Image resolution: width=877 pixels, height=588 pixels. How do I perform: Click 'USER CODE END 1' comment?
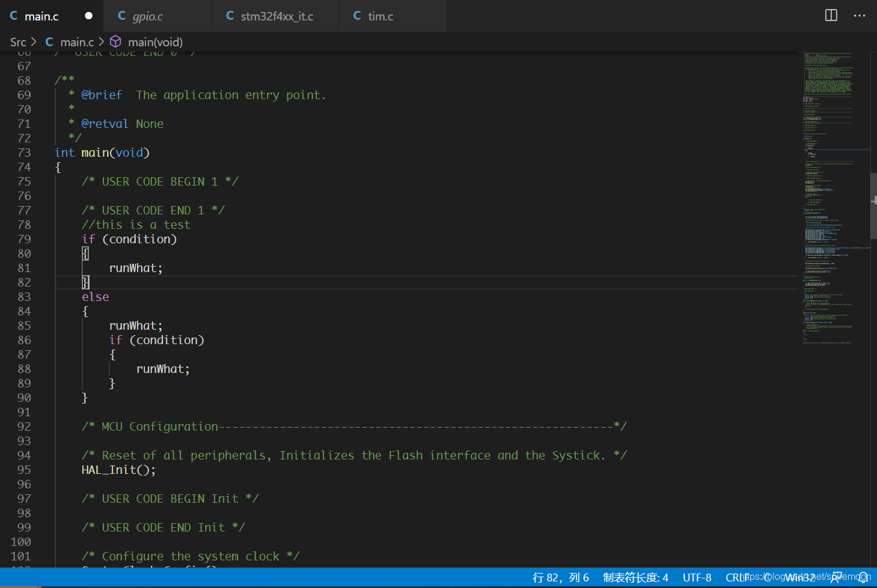[x=153, y=210]
